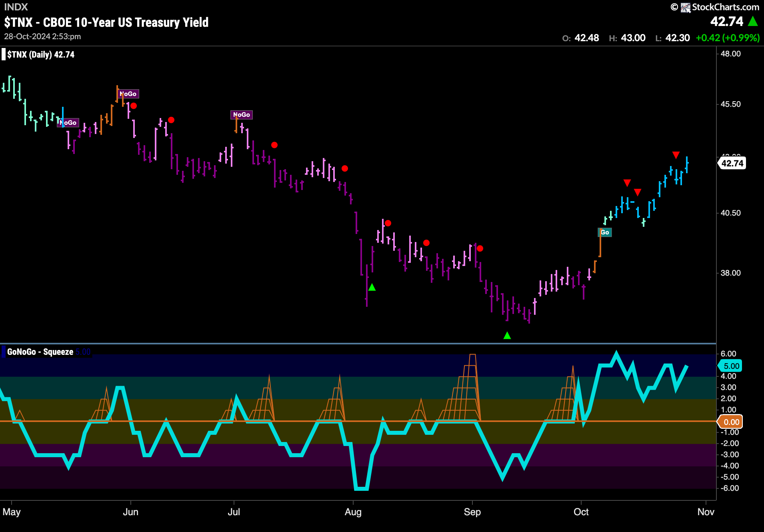Click the NoGo flag in early July

[x=242, y=115]
